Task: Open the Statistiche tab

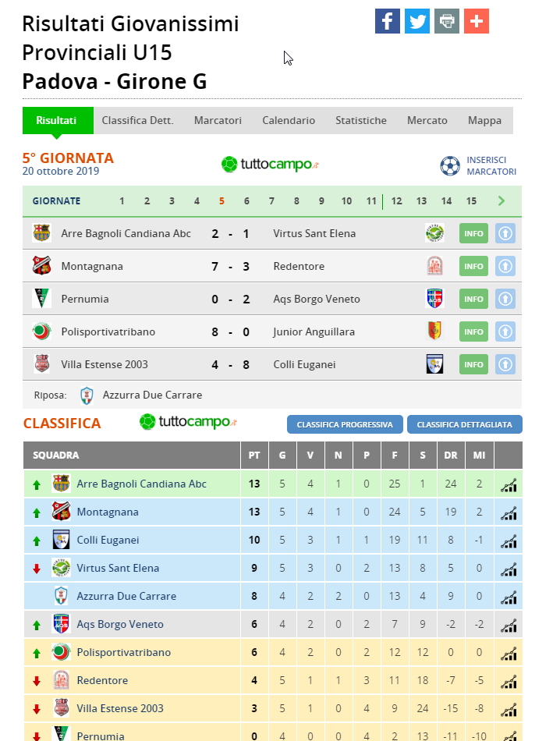Action: point(361,120)
